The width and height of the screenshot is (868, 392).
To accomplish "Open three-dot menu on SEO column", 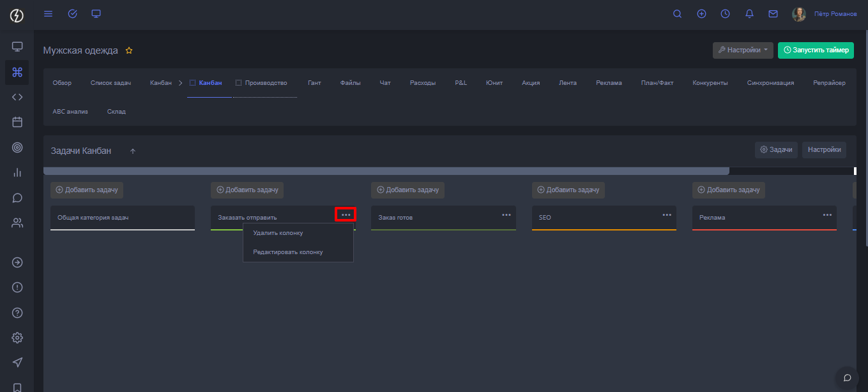I will point(667,215).
